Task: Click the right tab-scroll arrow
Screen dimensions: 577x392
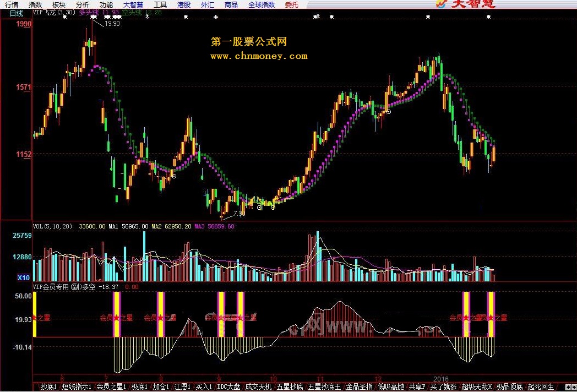Action: coord(573,387)
